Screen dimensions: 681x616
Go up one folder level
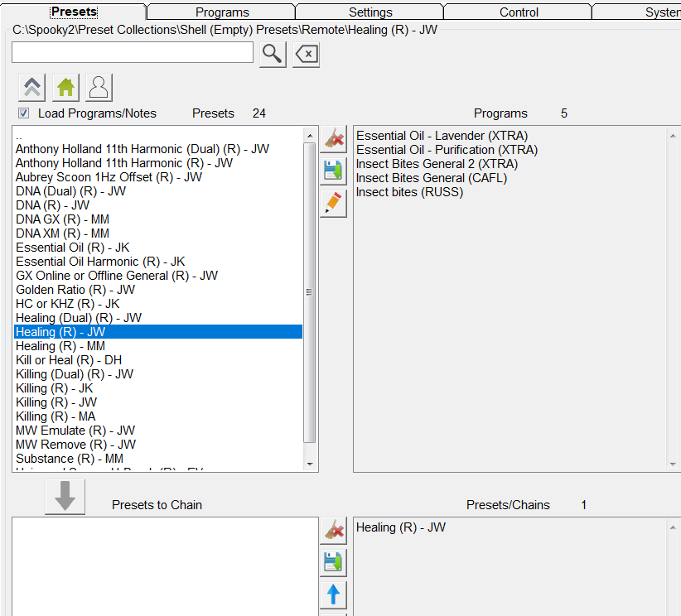point(32,87)
